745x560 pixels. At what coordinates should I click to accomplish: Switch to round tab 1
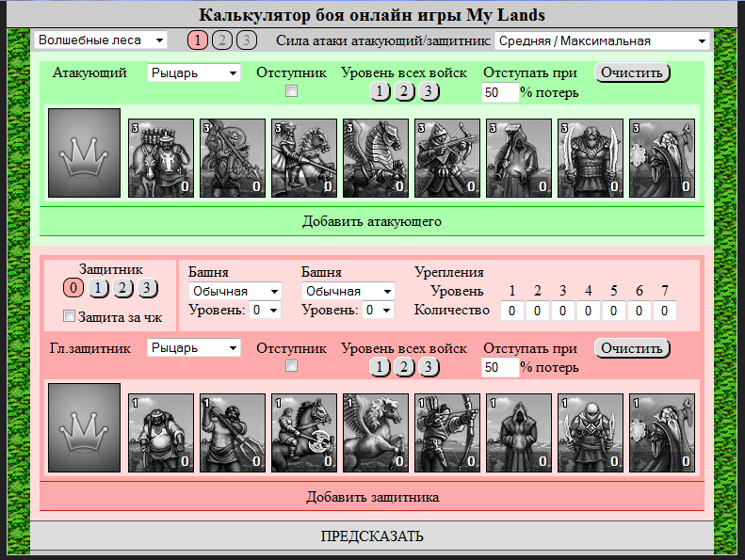198,40
